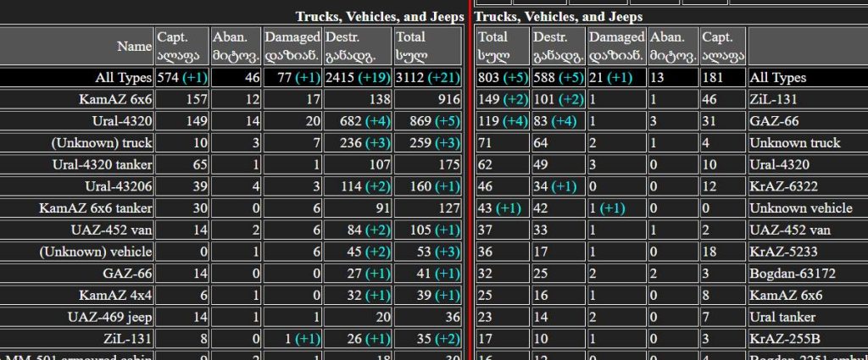Click the Unknown vehicle total cell '43 (+1)'
Screen dimensions: 868x360
click(x=504, y=208)
